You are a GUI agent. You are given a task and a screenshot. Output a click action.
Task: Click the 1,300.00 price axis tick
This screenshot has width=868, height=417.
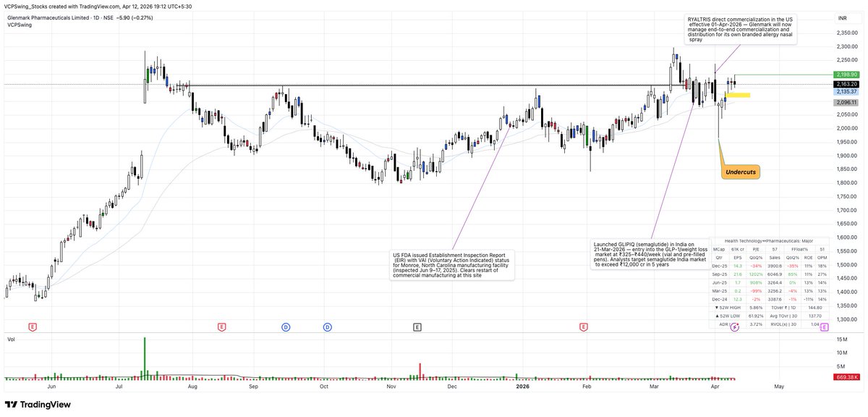coord(846,319)
